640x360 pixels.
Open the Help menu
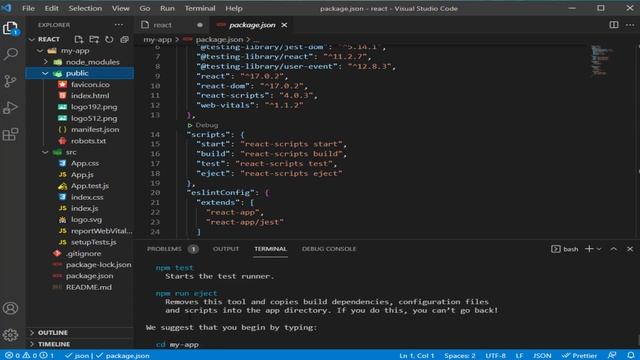pos(234,8)
